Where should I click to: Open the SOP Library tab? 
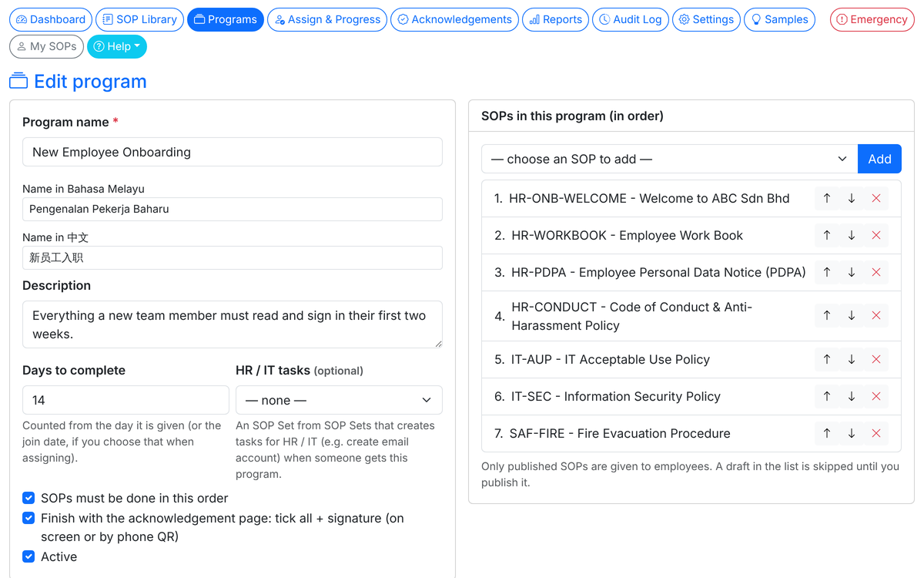[x=139, y=19]
